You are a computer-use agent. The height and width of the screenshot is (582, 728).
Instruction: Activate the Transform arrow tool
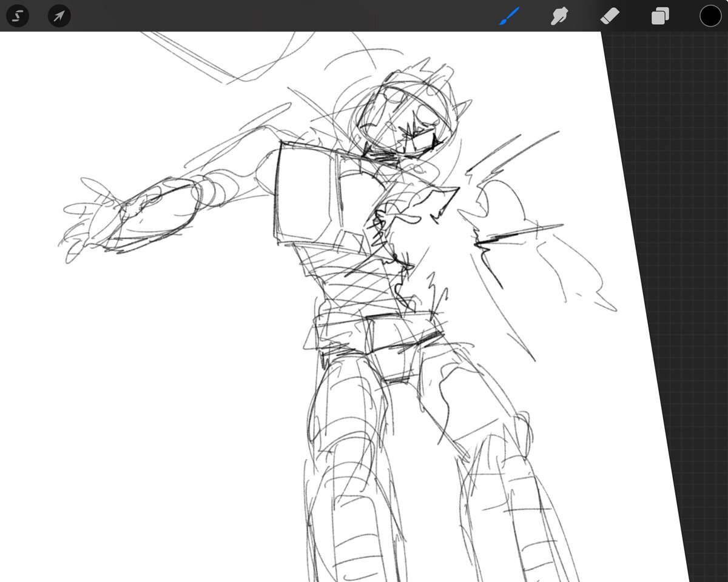59,16
